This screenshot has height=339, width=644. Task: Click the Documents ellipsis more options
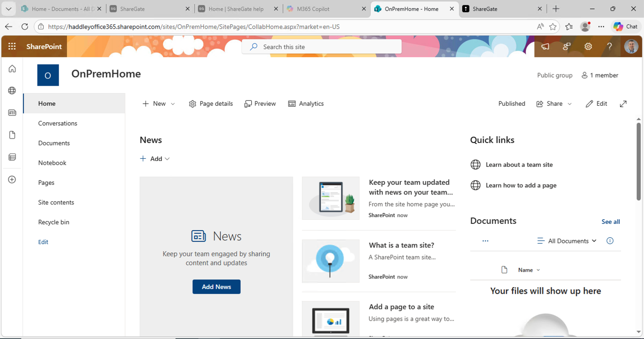485,241
